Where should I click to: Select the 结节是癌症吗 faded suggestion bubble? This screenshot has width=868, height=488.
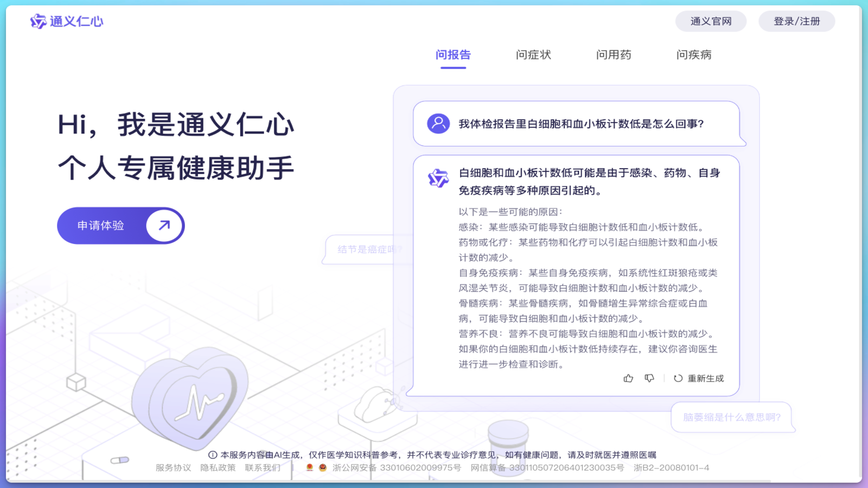tap(369, 249)
